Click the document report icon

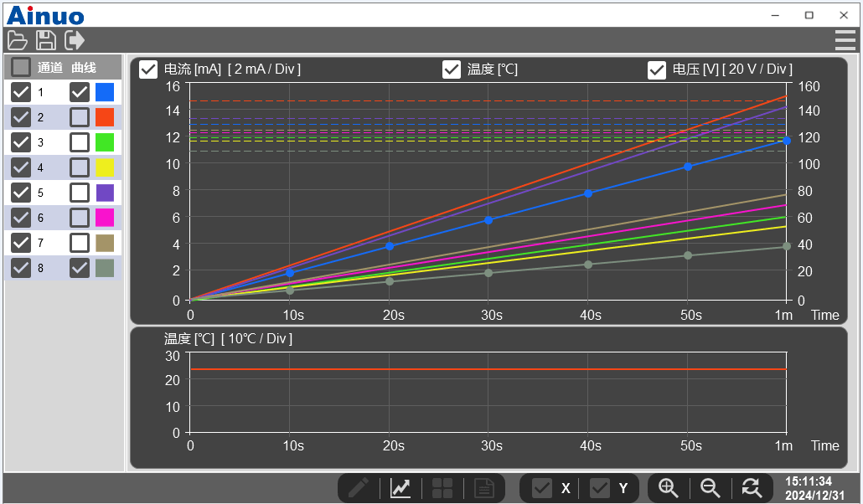(x=483, y=488)
